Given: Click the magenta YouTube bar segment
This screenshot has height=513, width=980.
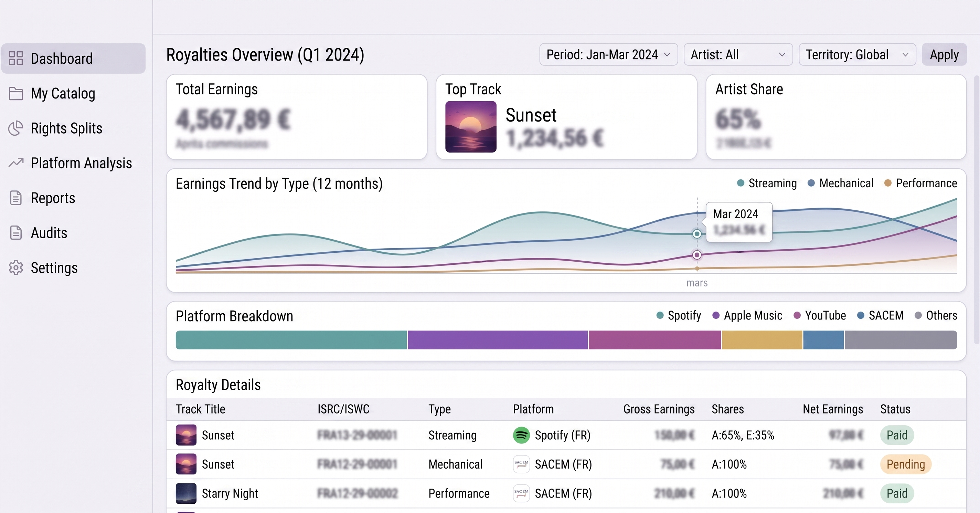Looking at the screenshot, I should point(655,340).
